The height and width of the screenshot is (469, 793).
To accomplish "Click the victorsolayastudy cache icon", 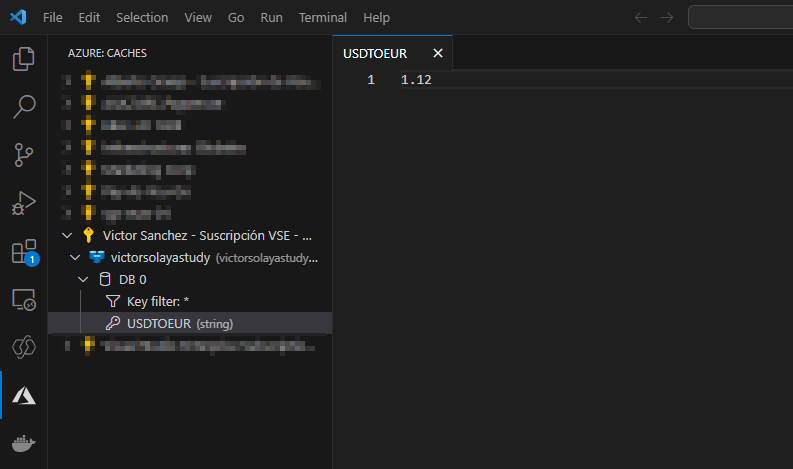I will (x=97, y=257).
